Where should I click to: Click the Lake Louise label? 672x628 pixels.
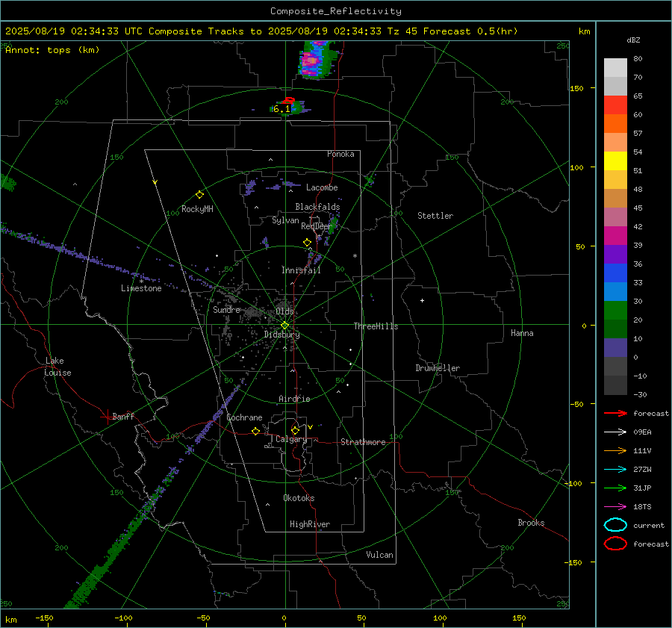point(57,367)
